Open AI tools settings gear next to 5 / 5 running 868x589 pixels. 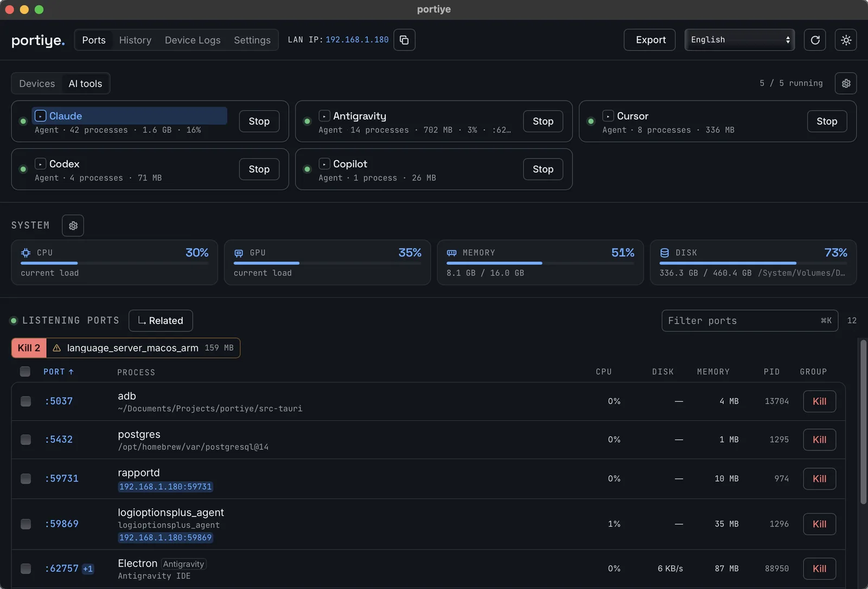click(846, 83)
